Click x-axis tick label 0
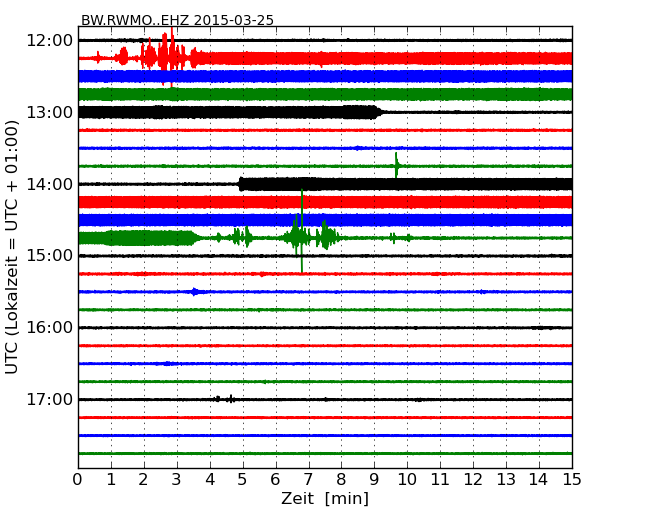This screenshot has height=520, width=650. pyautogui.click(x=78, y=480)
